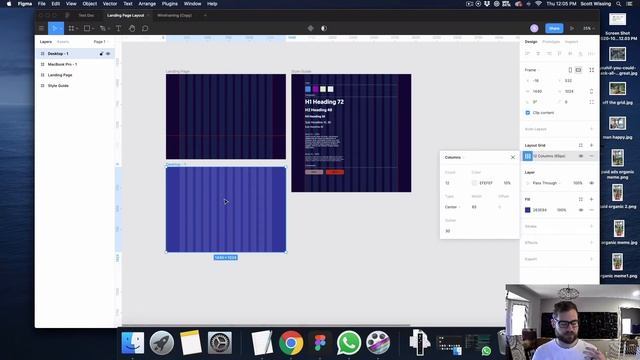Click the Align left icon in Design panel
The image size is (640, 360).
point(527,53)
